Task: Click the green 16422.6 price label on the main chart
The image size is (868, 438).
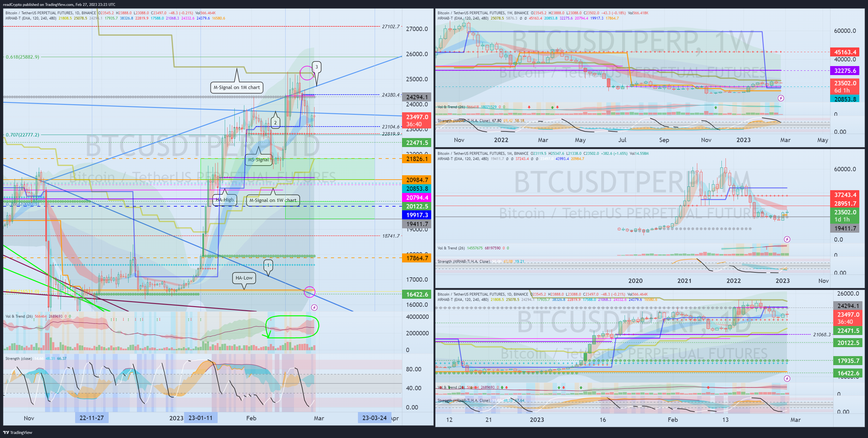Action: tap(417, 294)
